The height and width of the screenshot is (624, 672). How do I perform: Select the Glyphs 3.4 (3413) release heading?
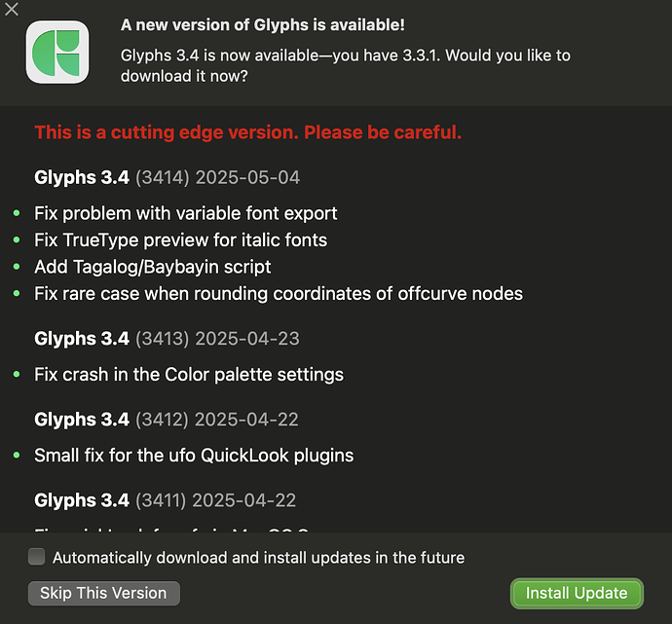click(167, 339)
